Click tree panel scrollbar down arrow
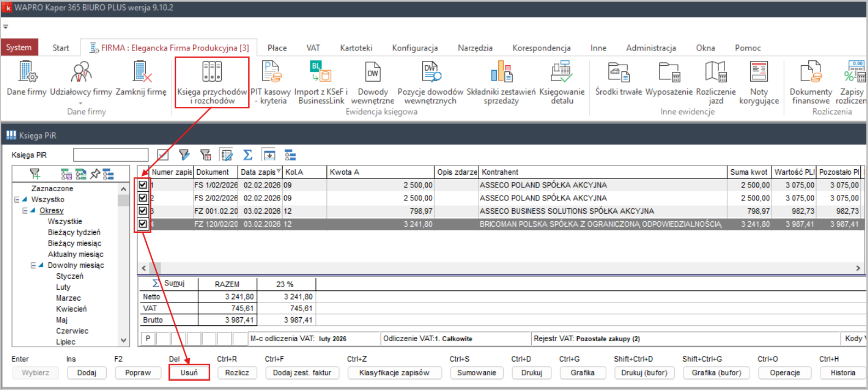Viewport: 868px width, 390px height. [x=124, y=341]
